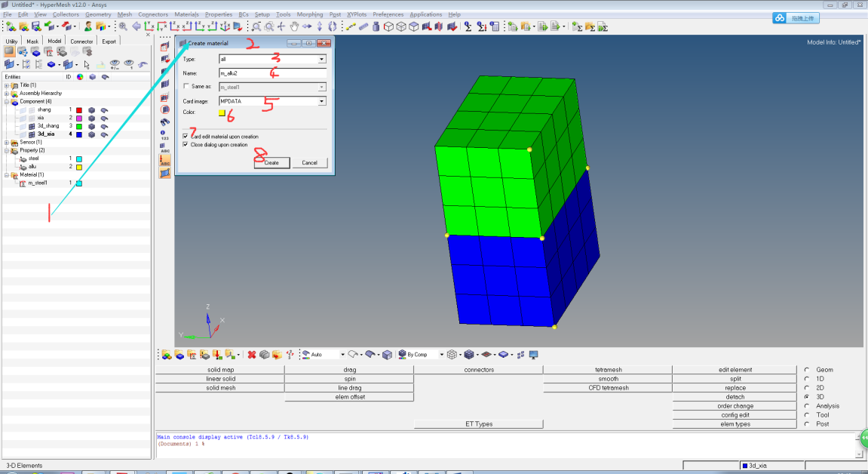Click the red X delete icon
Viewport: 868px width, 474px height.
pos(252,354)
